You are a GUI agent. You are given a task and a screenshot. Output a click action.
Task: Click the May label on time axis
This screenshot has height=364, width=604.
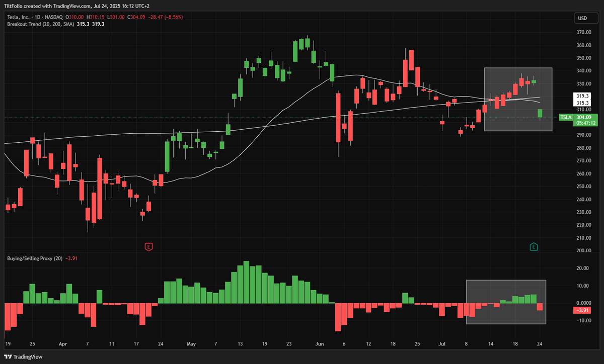click(x=191, y=344)
